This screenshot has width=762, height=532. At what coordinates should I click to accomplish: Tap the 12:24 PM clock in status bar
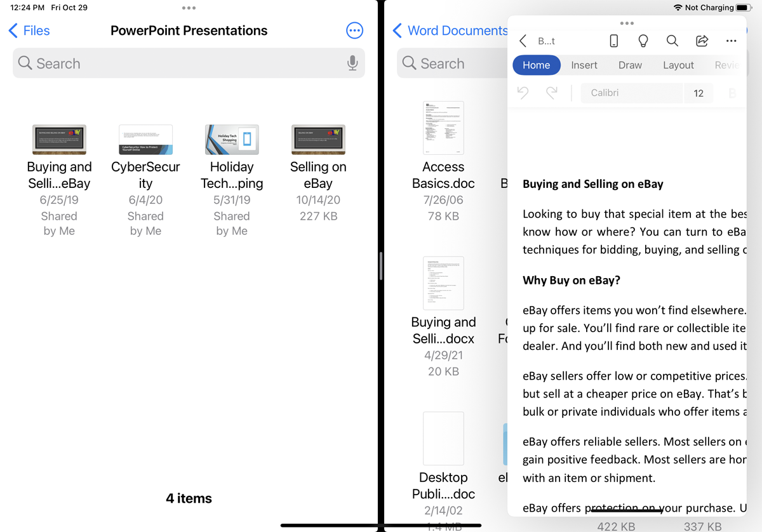[27, 8]
